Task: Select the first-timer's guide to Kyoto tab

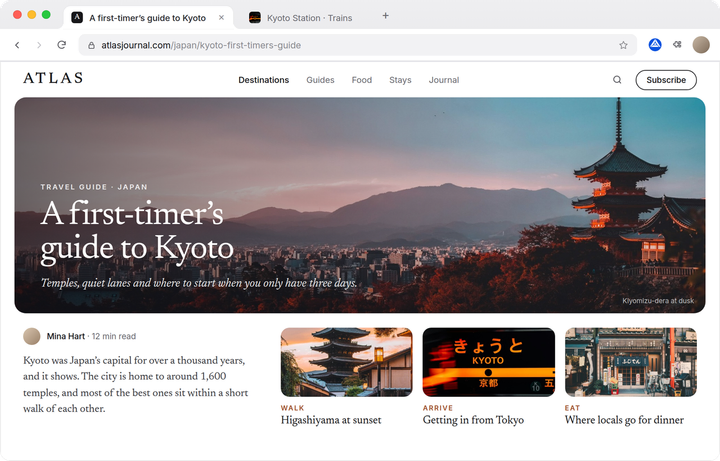Action: click(x=148, y=18)
